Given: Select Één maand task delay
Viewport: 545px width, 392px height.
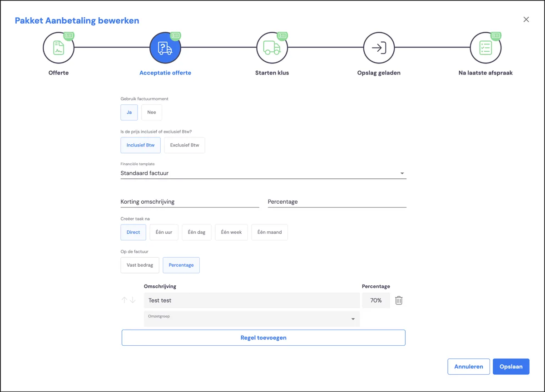Looking at the screenshot, I should [269, 232].
